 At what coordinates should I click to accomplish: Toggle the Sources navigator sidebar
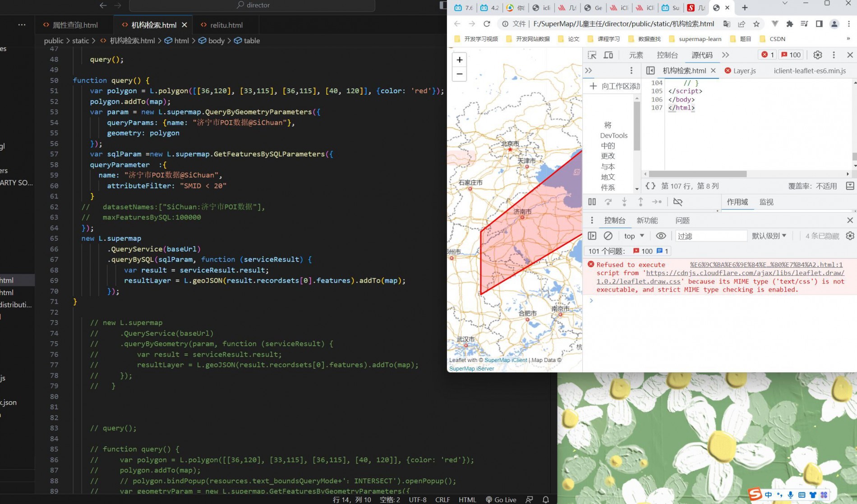pyautogui.click(x=650, y=70)
